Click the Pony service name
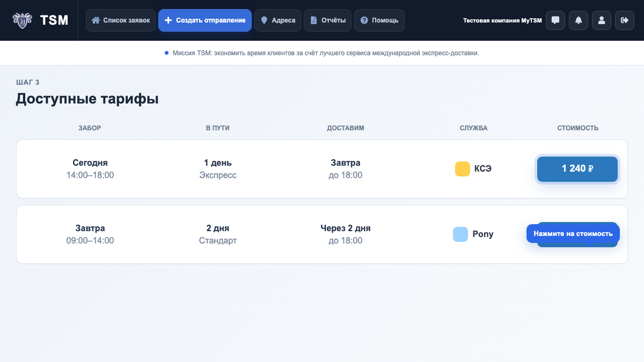This screenshot has width=644, height=362. [483, 234]
